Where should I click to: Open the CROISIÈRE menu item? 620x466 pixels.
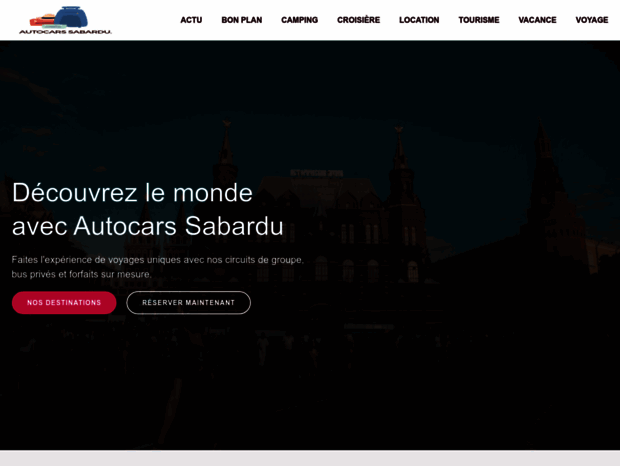pyautogui.click(x=358, y=20)
